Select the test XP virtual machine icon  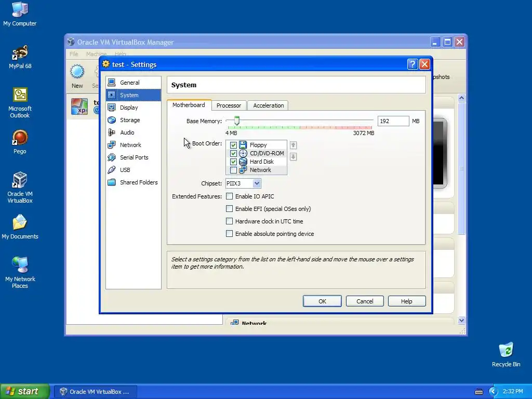pyautogui.click(x=79, y=107)
